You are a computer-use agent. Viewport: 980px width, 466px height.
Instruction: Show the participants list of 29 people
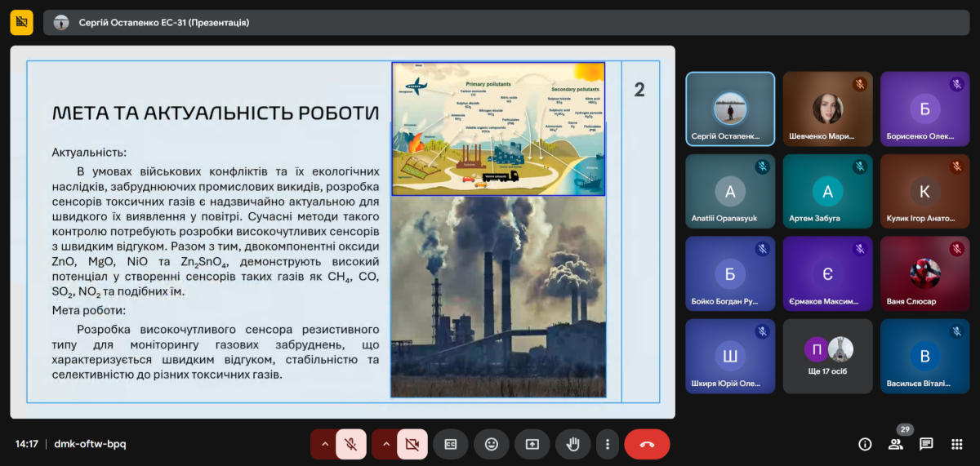coord(896,444)
